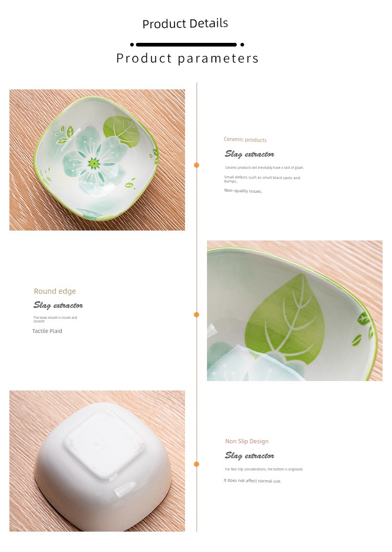Click the black divider bar under Product Details
Image resolution: width=392 pixels, height=552 pixels.
pyautogui.click(x=186, y=45)
